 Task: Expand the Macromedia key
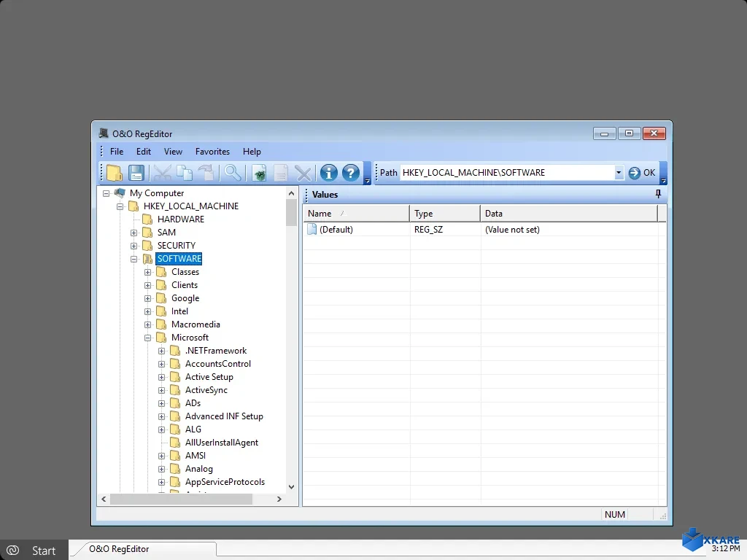147,324
